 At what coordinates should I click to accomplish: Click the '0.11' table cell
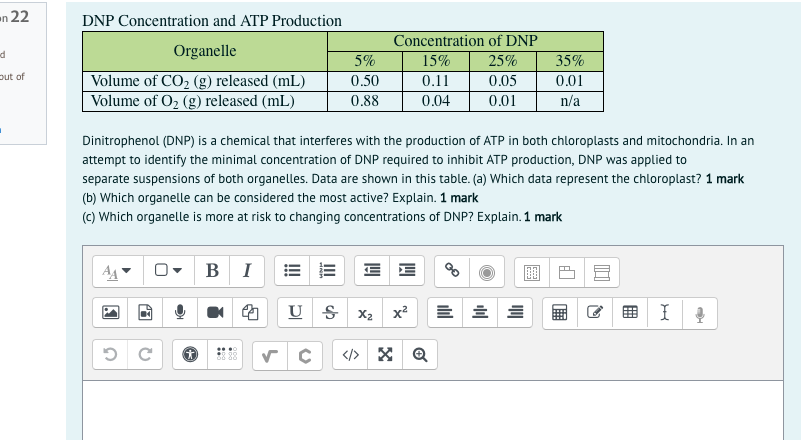point(435,81)
